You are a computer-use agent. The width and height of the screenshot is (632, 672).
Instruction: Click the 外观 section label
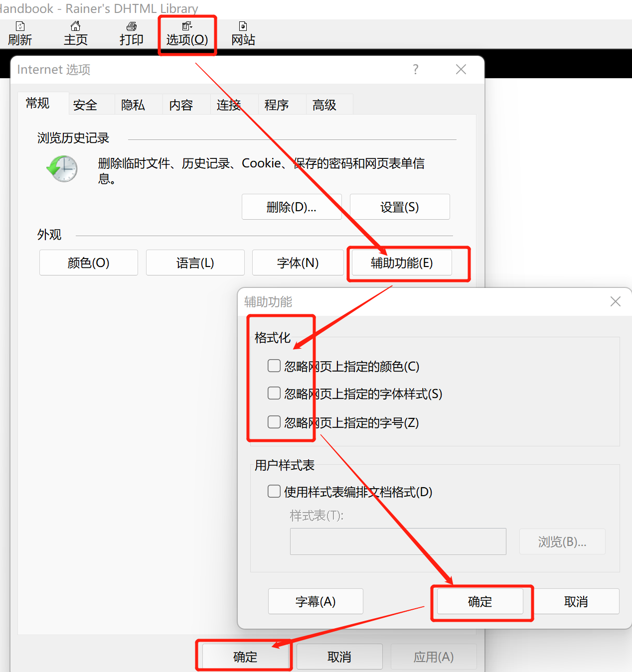click(49, 235)
